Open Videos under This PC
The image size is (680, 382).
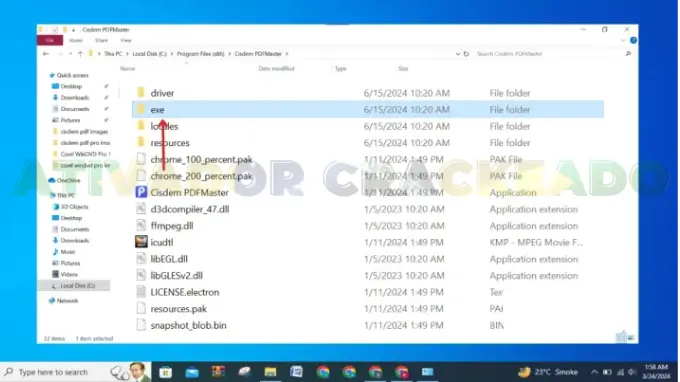click(69, 274)
